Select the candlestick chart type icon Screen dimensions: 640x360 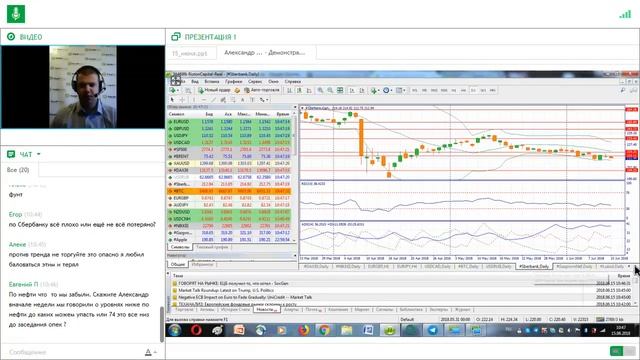tap(299, 90)
